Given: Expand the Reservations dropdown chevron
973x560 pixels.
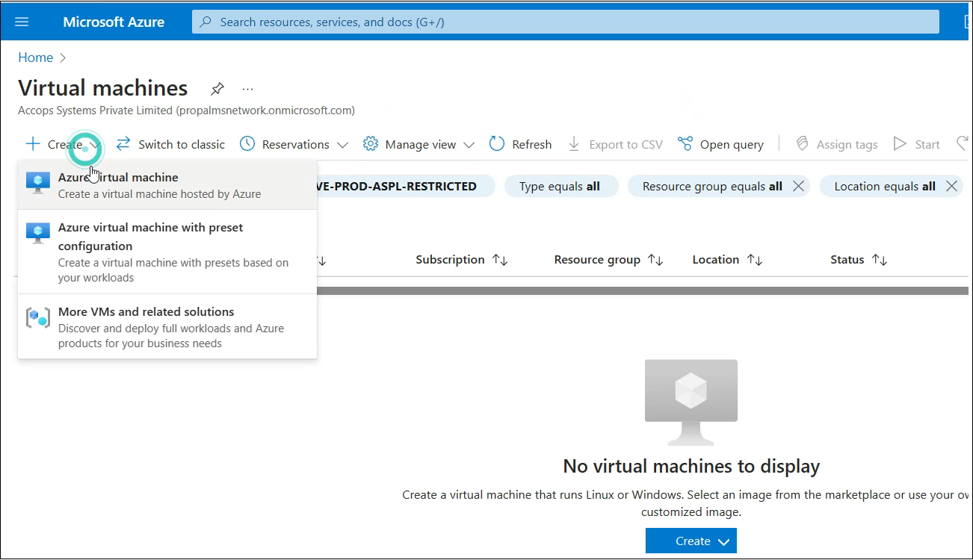Looking at the screenshot, I should pos(342,145).
